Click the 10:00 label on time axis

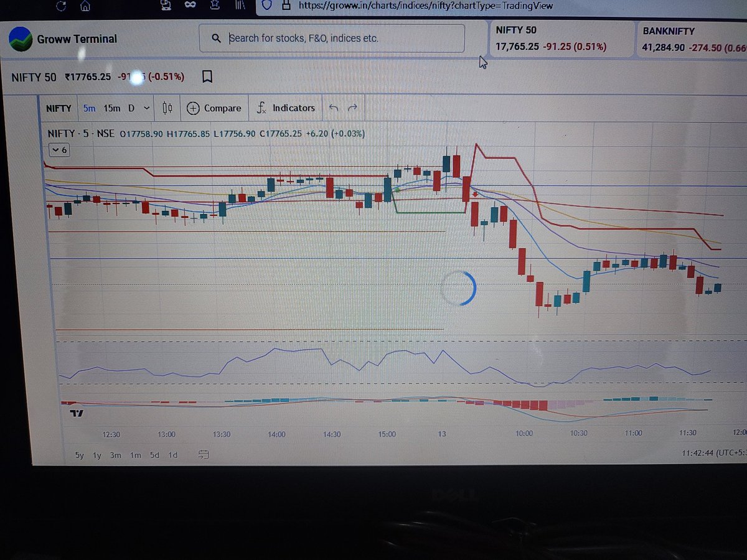click(x=524, y=434)
